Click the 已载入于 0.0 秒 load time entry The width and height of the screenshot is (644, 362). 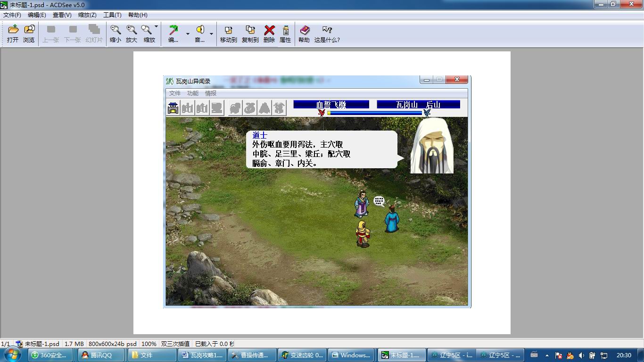(x=215, y=344)
